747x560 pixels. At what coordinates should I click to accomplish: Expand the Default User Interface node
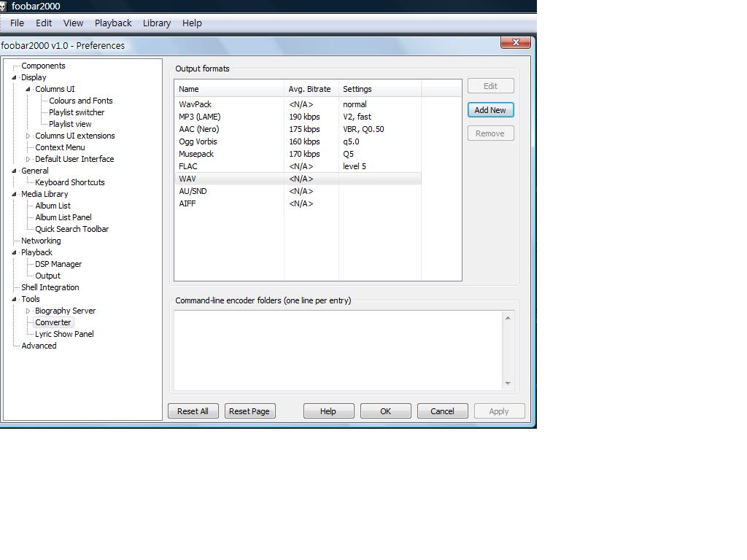coord(28,159)
